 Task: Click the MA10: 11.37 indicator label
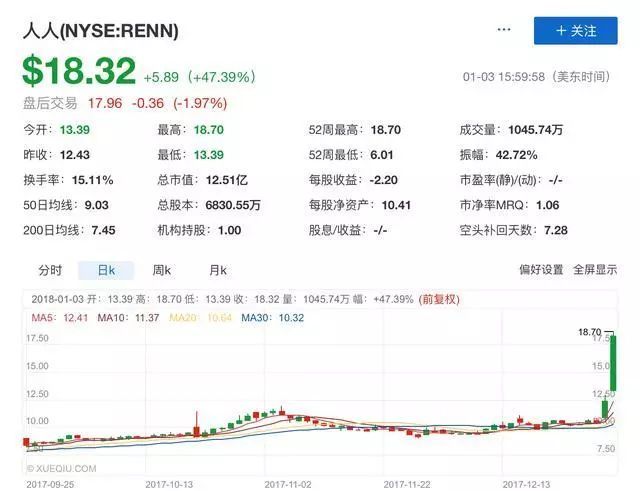(128, 318)
